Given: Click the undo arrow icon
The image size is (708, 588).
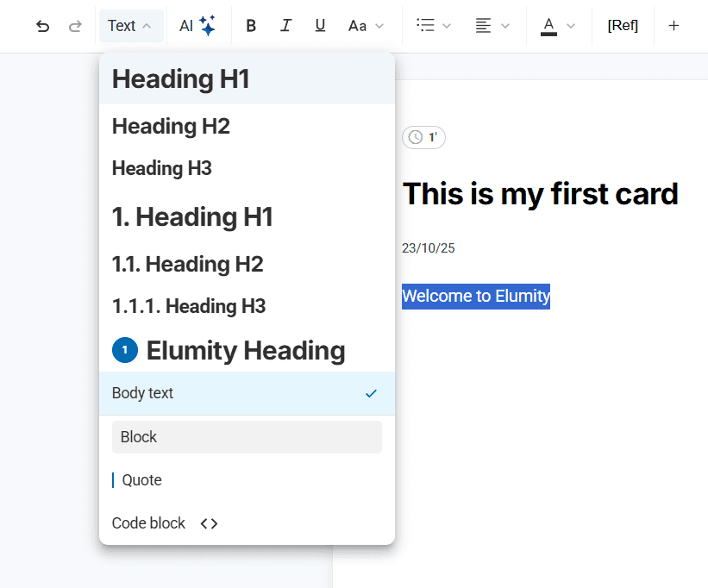Looking at the screenshot, I should (x=43, y=26).
